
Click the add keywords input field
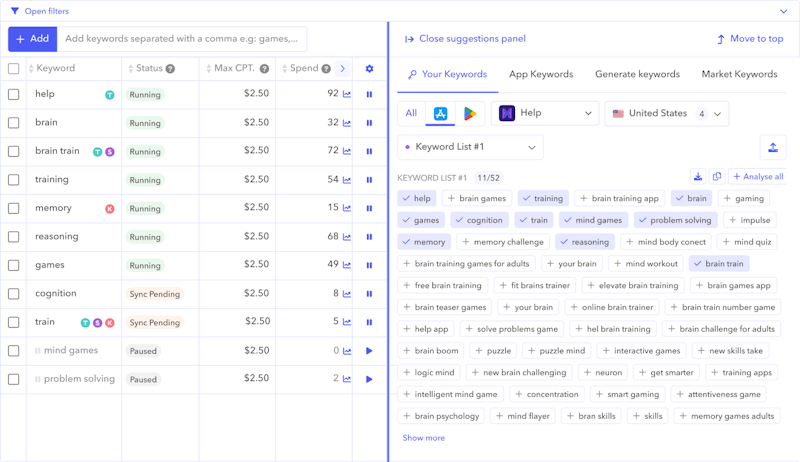(x=182, y=39)
